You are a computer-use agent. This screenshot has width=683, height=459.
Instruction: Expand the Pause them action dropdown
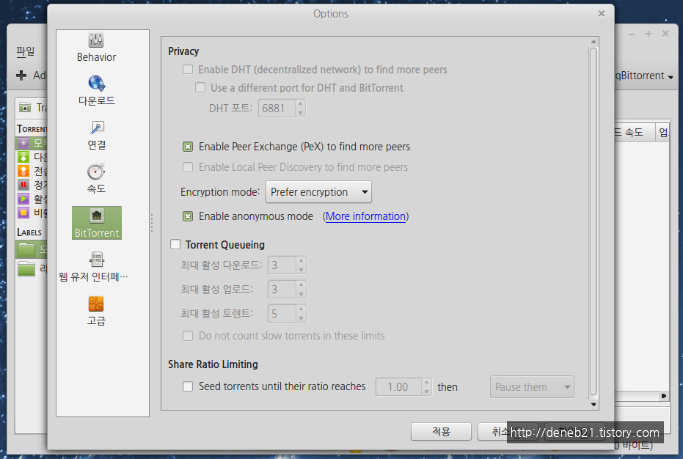click(x=533, y=386)
